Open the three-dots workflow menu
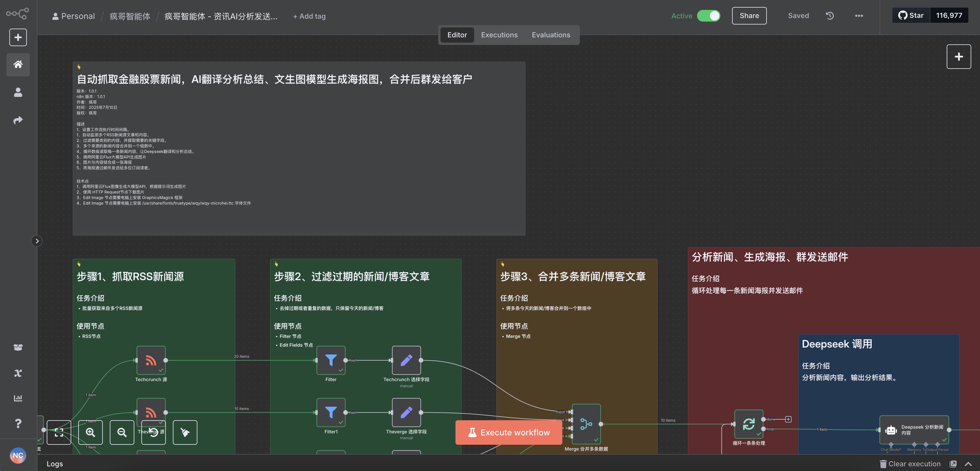Image resolution: width=980 pixels, height=471 pixels. (x=859, y=15)
